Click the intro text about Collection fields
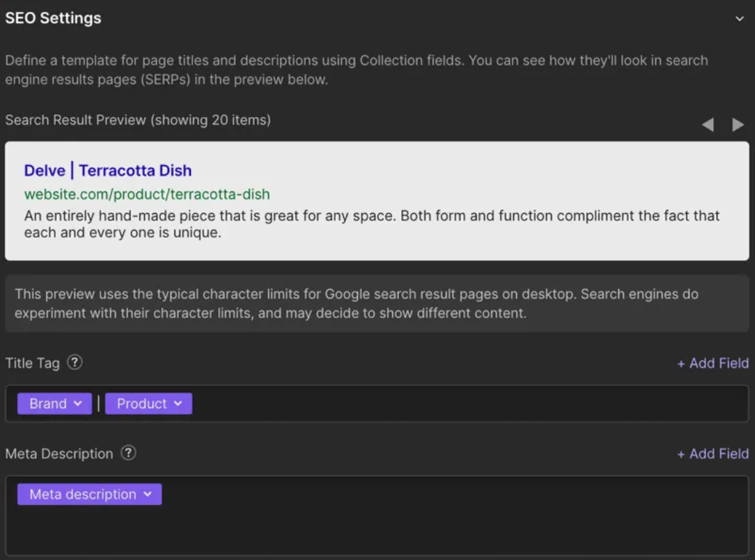755x560 pixels. coord(357,70)
